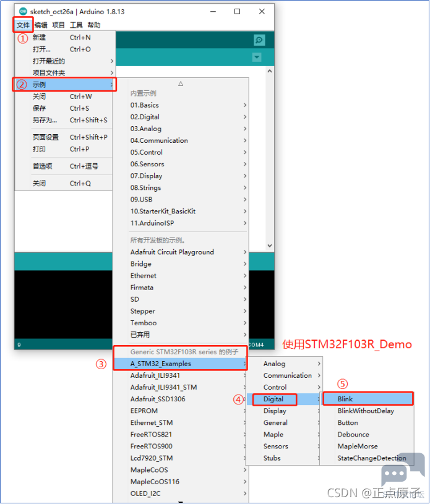Open 首选项 preferences entry

64,166
